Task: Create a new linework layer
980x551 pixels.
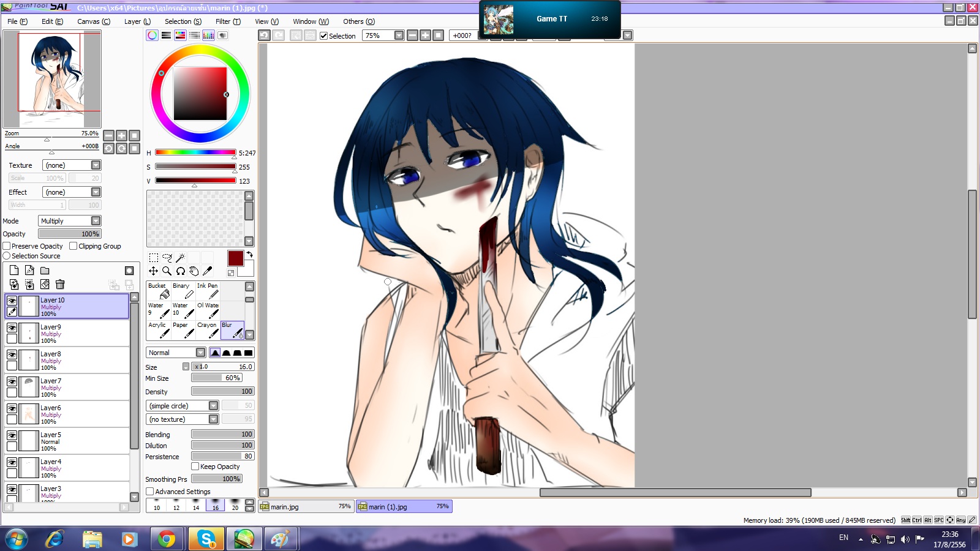Action: point(29,271)
